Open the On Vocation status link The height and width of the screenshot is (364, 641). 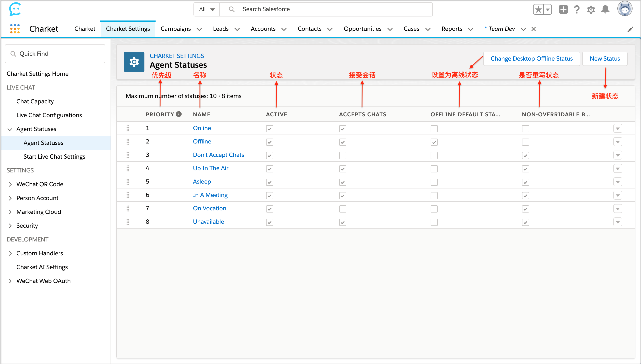click(x=209, y=208)
